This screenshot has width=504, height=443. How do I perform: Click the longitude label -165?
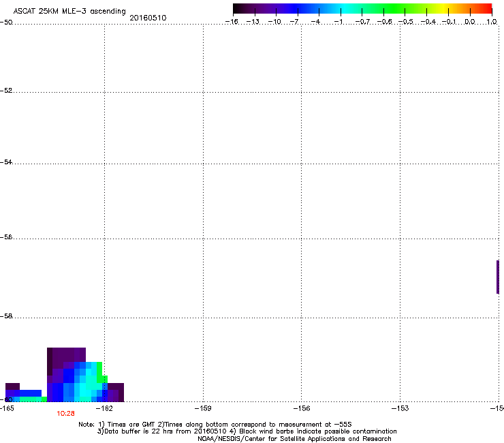[x=7, y=408]
